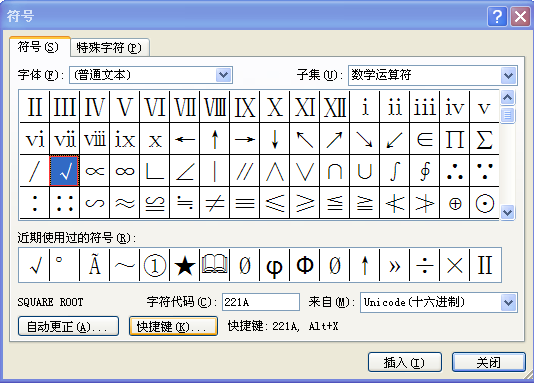This screenshot has width=534, height=383.
Task: Open the help question mark button
Action: (497, 16)
